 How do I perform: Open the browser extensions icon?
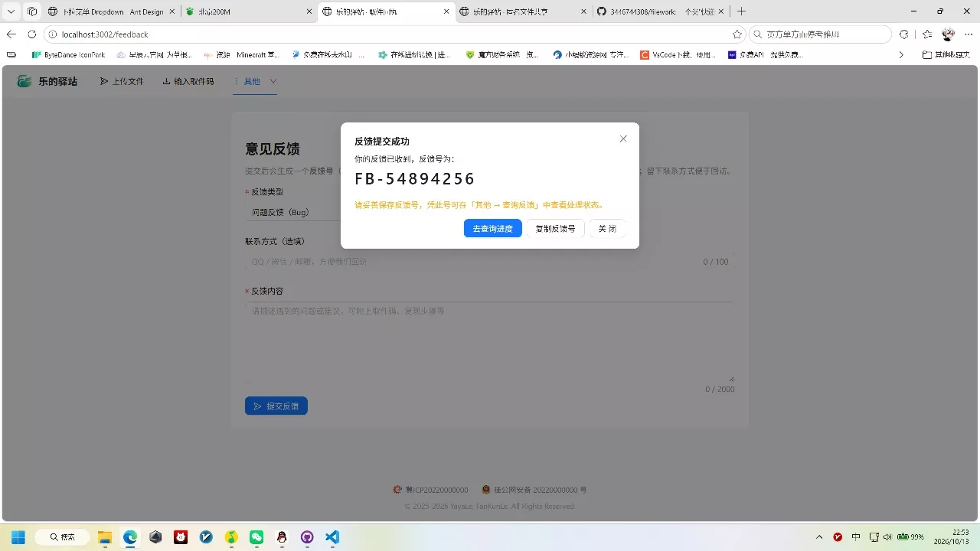pyautogui.click(x=904, y=34)
